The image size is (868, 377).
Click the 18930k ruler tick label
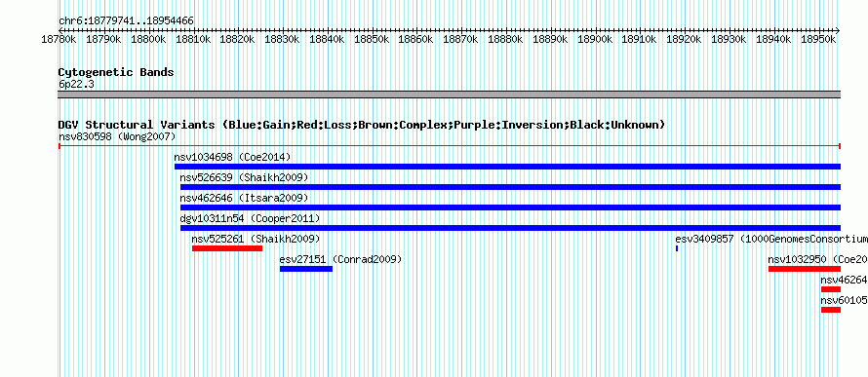[x=729, y=40]
